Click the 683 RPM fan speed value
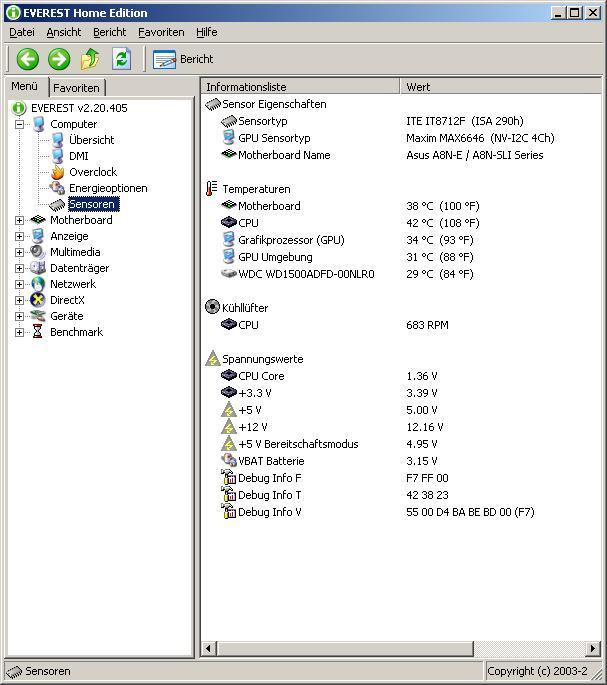Image resolution: width=607 pixels, height=685 pixels. tap(427, 325)
